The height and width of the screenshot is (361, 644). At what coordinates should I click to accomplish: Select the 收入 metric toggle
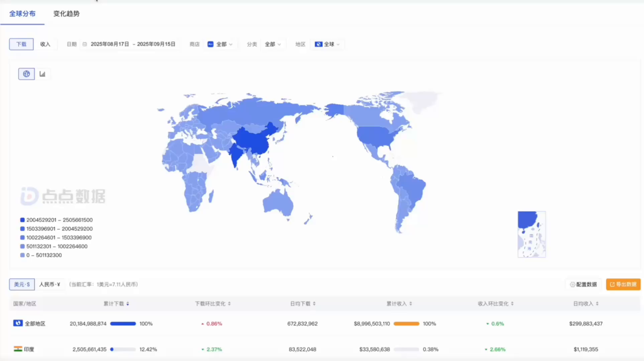(x=45, y=44)
